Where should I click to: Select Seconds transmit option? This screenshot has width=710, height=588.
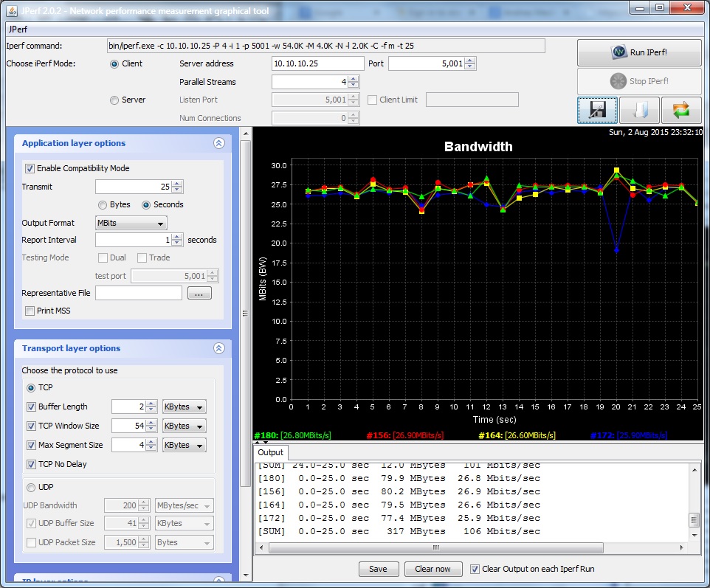point(146,205)
